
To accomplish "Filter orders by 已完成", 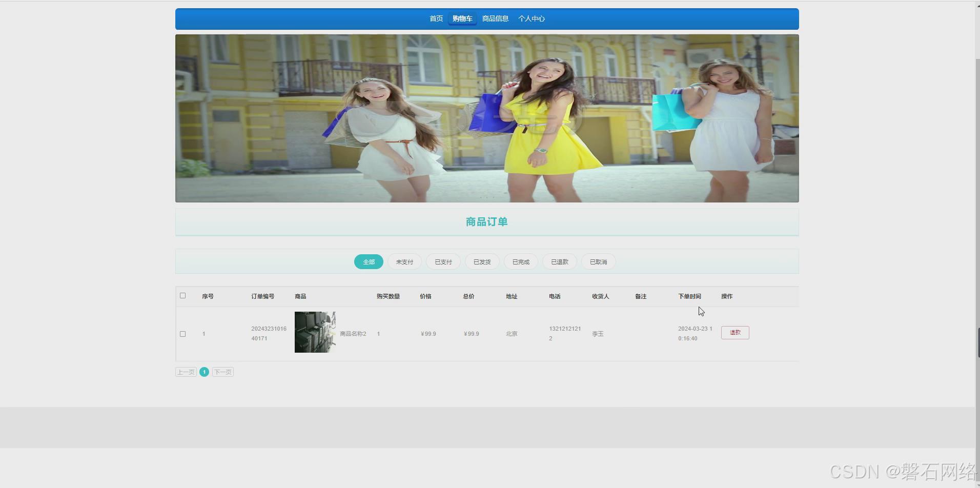I will click(x=521, y=262).
